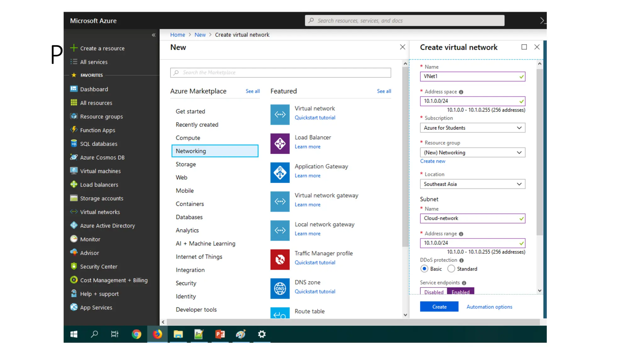The image size is (644, 362).
Task: Open the Azure Active Directory icon
Action: 74,225
